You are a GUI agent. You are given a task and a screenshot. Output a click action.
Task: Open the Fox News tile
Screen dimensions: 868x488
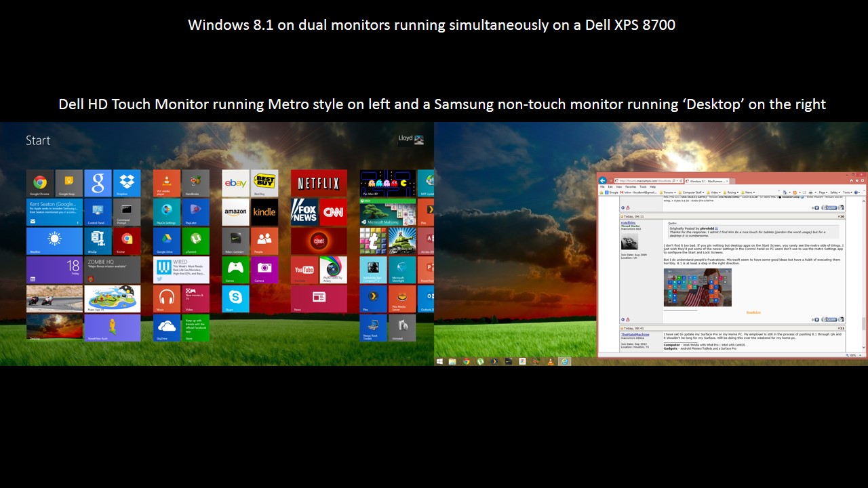304,212
